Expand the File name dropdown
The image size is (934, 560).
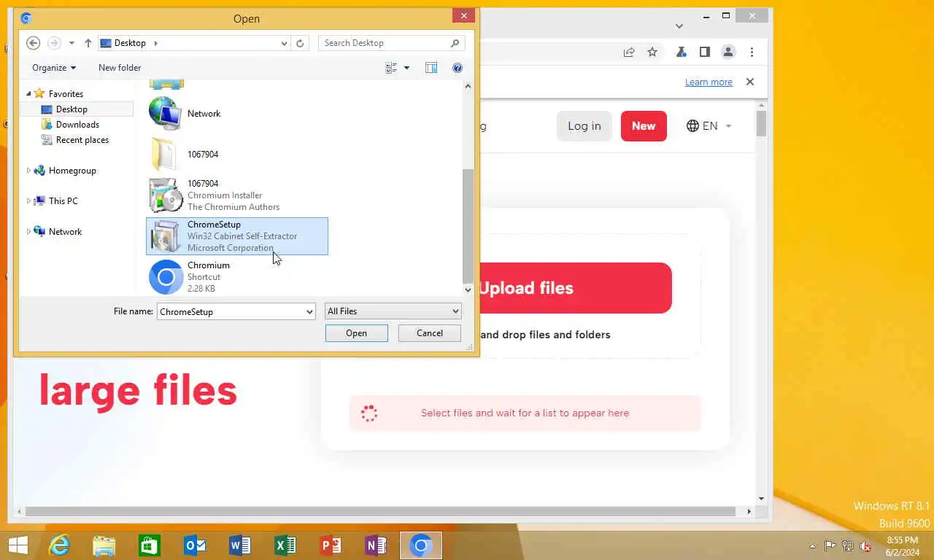(x=309, y=311)
